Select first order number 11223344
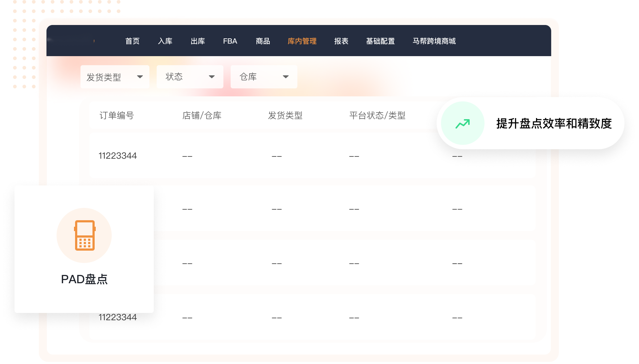This screenshot has height=364, width=639. (118, 156)
